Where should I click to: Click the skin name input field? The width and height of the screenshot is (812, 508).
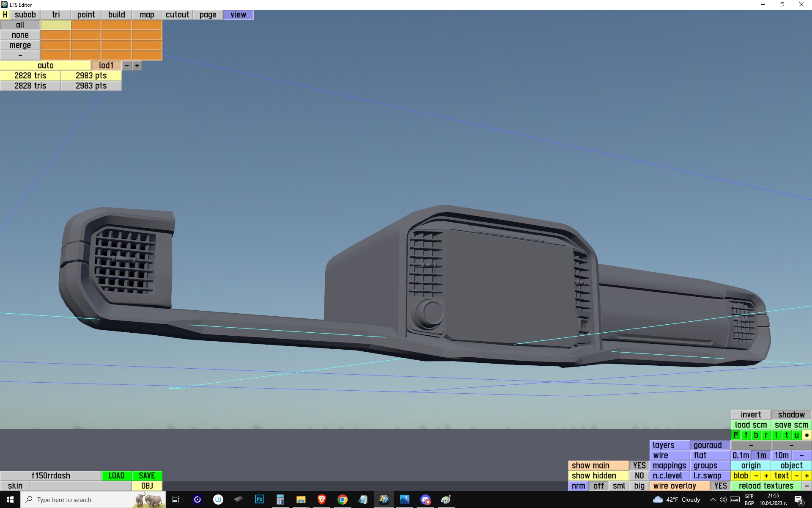coord(80,486)
